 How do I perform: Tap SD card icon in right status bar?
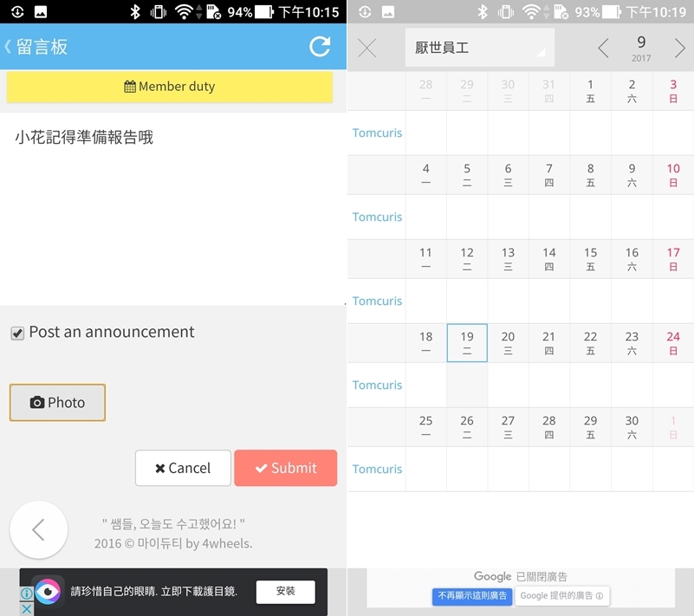click(561, 11)
